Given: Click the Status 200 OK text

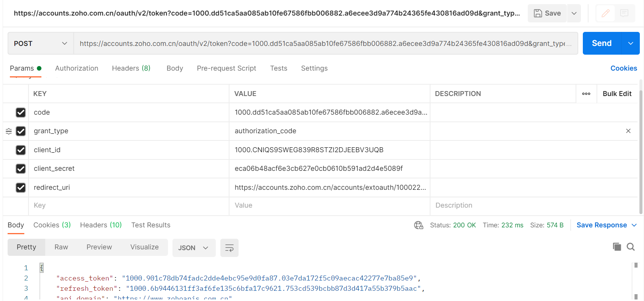Looking at the screenshot, I should [x=453, y=225].
